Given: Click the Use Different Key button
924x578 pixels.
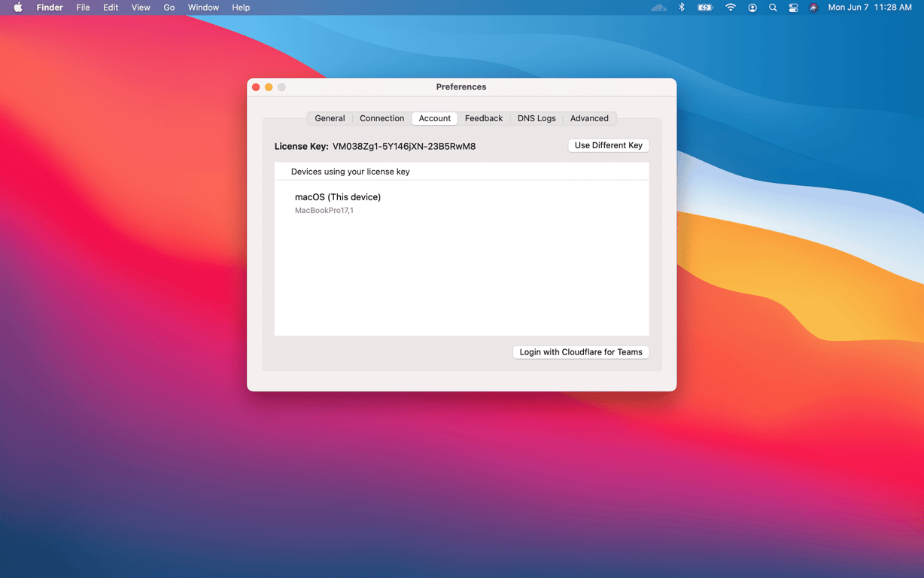Looking at the screenshot, I should click(x=609, y=145).
